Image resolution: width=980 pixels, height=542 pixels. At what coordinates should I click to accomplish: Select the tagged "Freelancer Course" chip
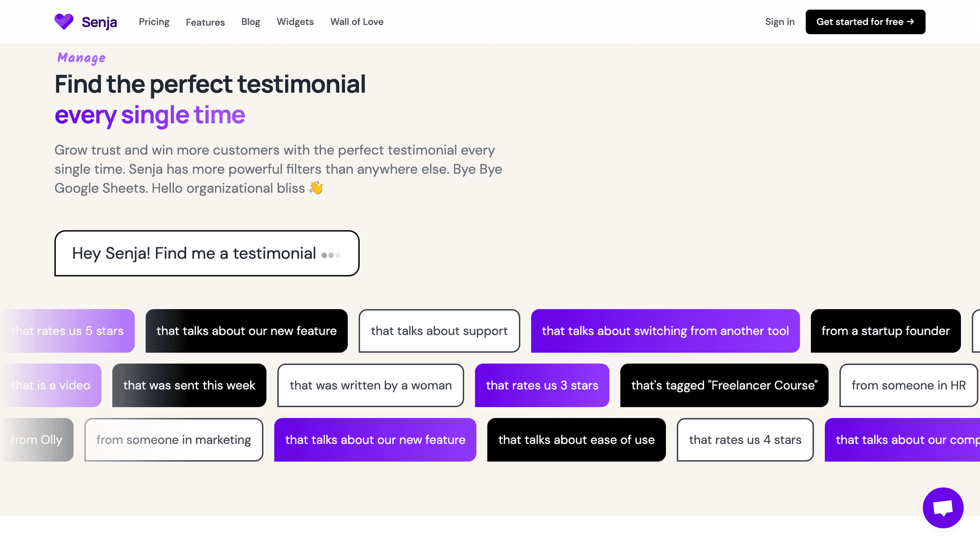tap(724, 385)
